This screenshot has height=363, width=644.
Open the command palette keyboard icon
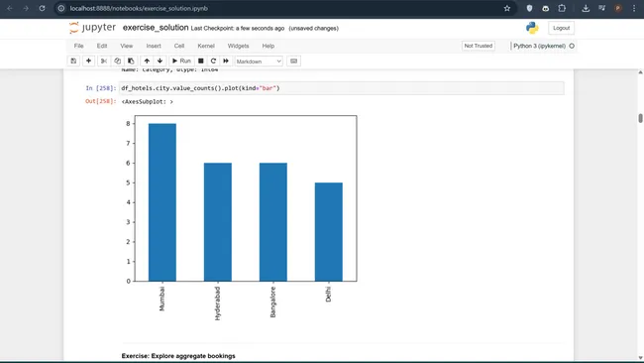(x=293, y=60)
